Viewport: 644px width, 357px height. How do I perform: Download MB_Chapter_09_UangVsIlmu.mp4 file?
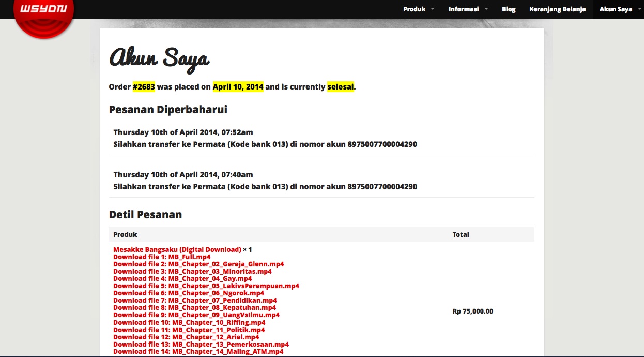[x=196, y=315]
